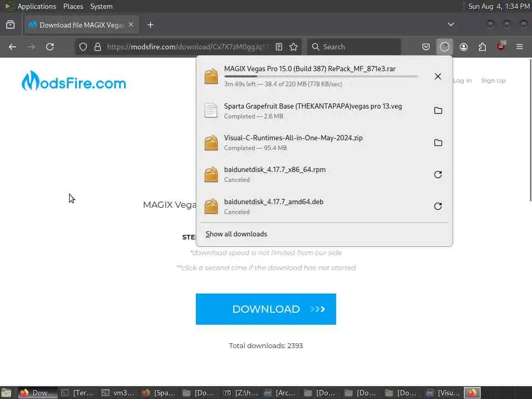Click the blue DOWNLOAD button
Viewport: 532px width, 399px height.
[x=266, y=309]
